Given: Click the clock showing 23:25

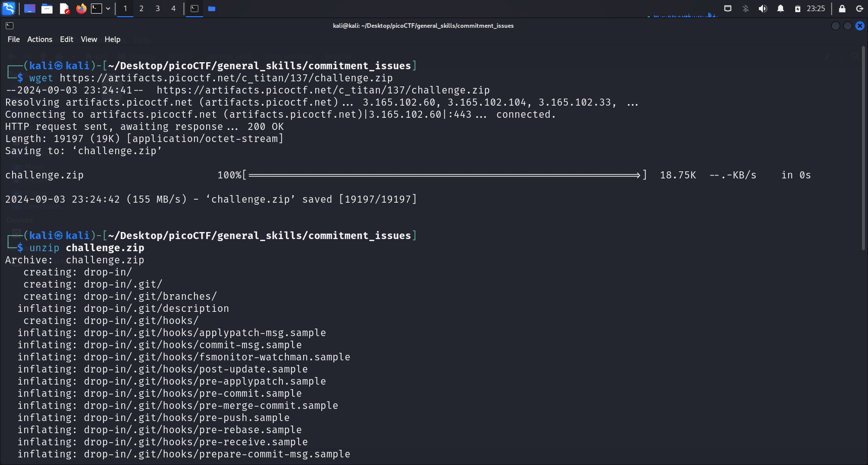Looking at the screenshot, I should coord(815,9).
